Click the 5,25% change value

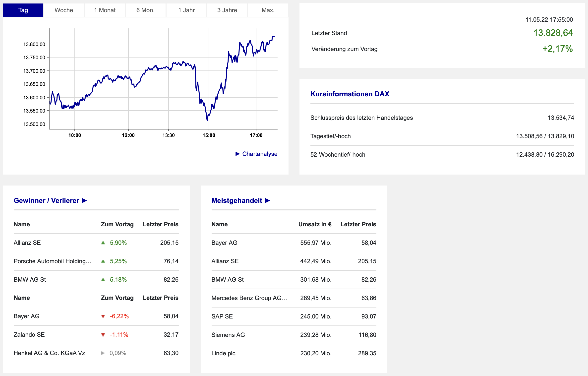(118, 261)
